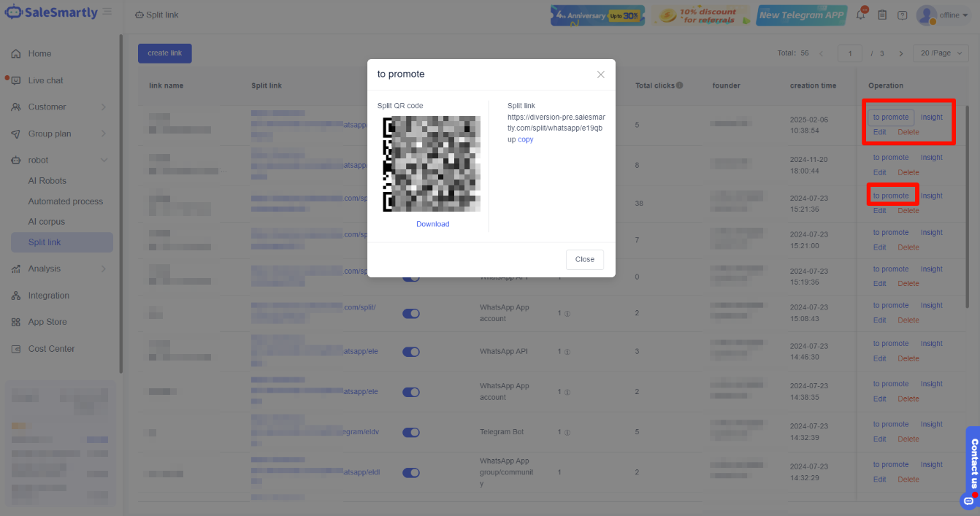Click the info icon in the 14:46:30 WhatsApp API row

[567, 352]
